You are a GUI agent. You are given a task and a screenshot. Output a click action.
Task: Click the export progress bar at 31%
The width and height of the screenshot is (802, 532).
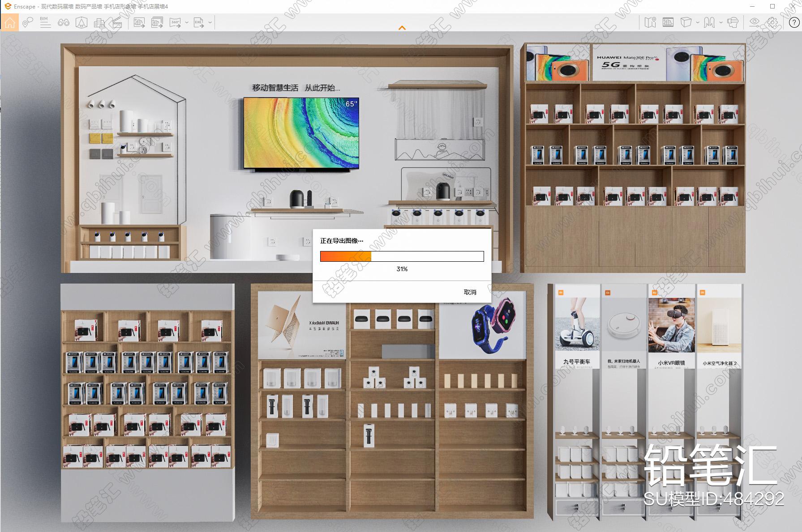tap(402, 256)
